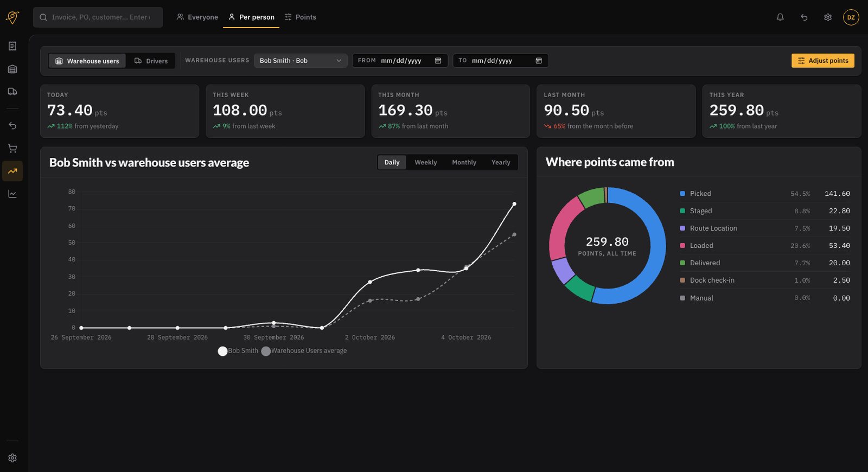Open the Per person tab
Screen dimensions: 868x472
pyautogui.click(x=251, y=17)
